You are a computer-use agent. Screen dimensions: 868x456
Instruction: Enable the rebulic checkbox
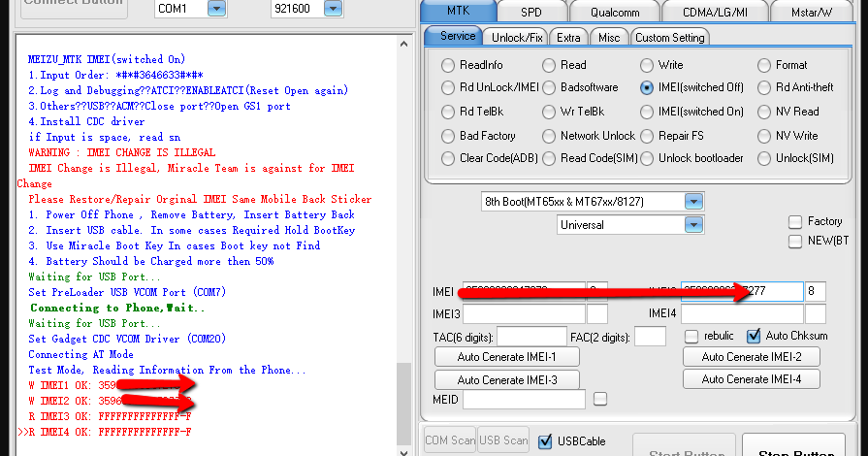[x=691, y=337]
